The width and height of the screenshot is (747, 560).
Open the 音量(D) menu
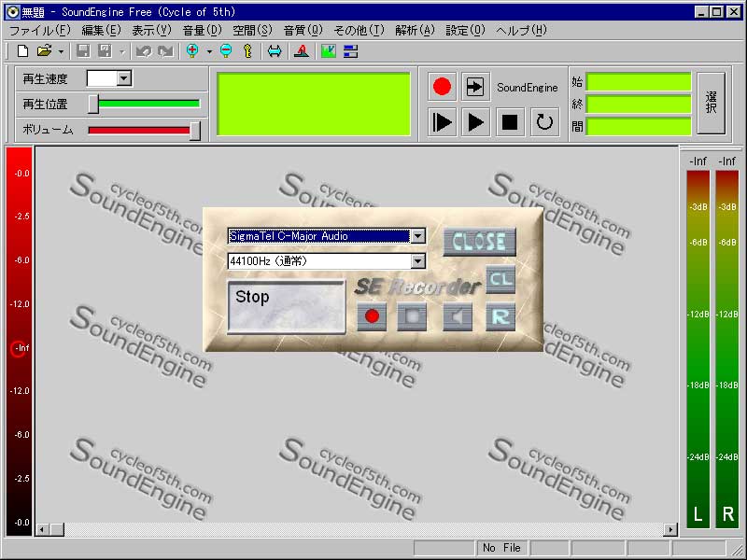202,31
